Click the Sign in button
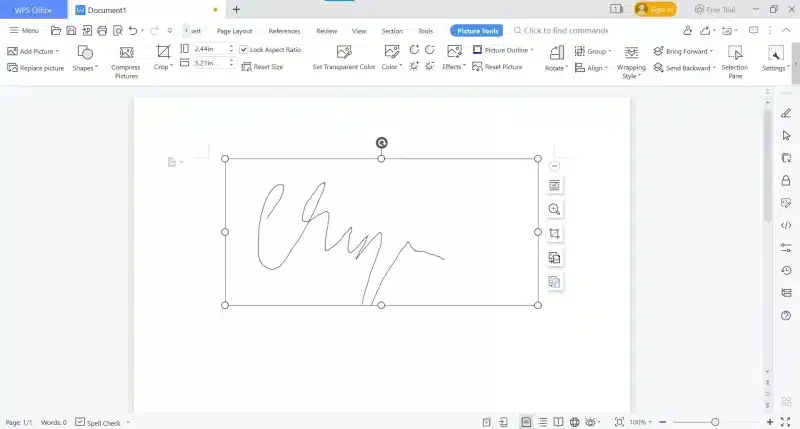800x429 pixels. (656, 9)
